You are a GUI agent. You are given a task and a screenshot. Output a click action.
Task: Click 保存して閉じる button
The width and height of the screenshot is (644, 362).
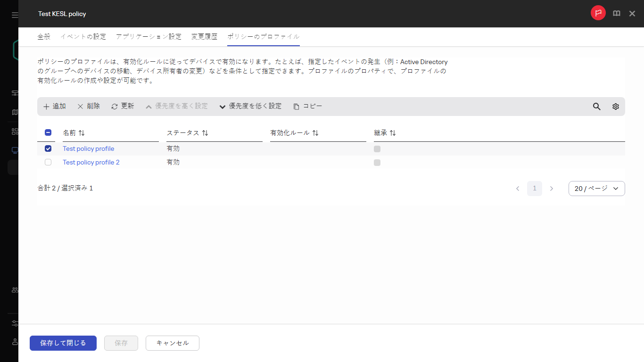(x=63, y=343)
